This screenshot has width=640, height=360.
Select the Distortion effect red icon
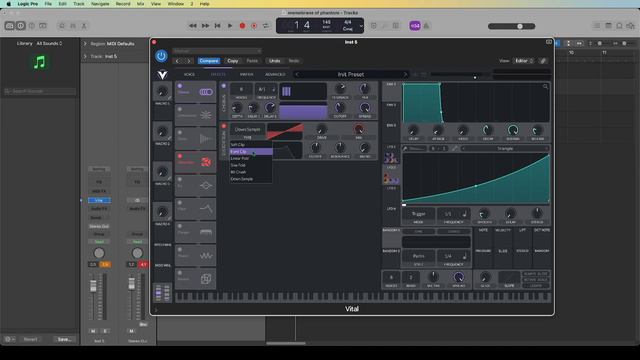(206, 162)
